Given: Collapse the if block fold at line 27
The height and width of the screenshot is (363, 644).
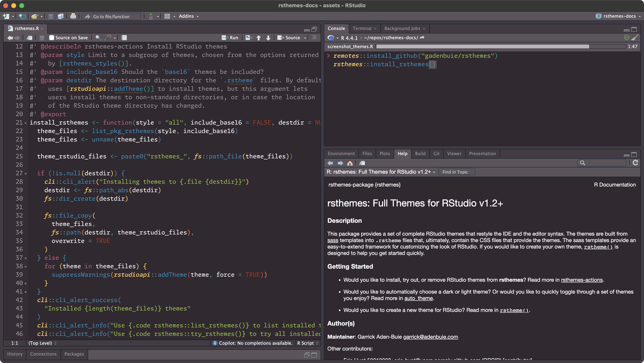Looking at the screenshot, I should 26,174.
